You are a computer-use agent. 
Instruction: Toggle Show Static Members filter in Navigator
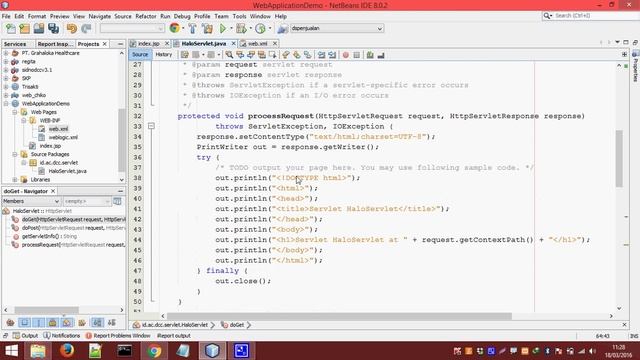(x=39, y=322)
